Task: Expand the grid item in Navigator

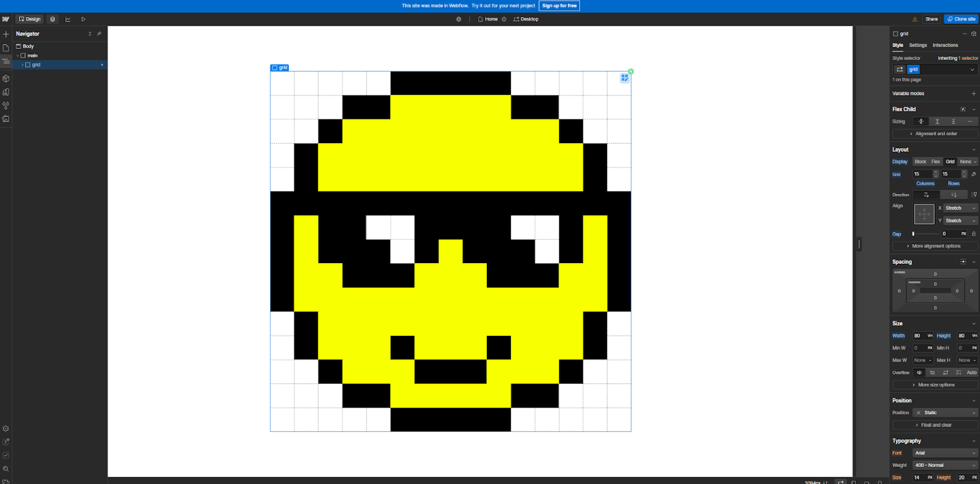Action: click(x=23, y=65)
